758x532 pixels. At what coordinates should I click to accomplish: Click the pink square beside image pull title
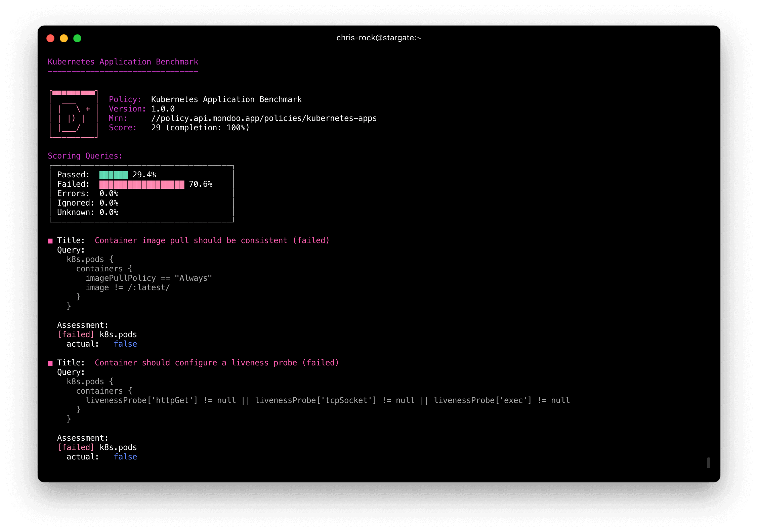(x=50, y=240)
